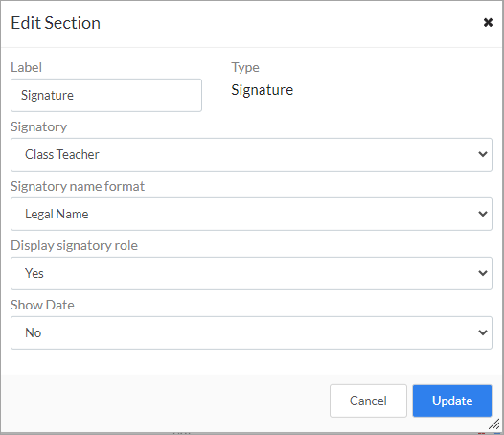504x435 pixels.
Task: Click the Signatory field caption
Action: point(39,127)
